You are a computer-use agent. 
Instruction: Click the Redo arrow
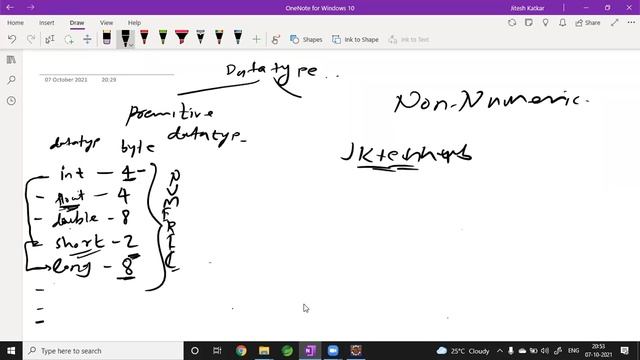31,40
